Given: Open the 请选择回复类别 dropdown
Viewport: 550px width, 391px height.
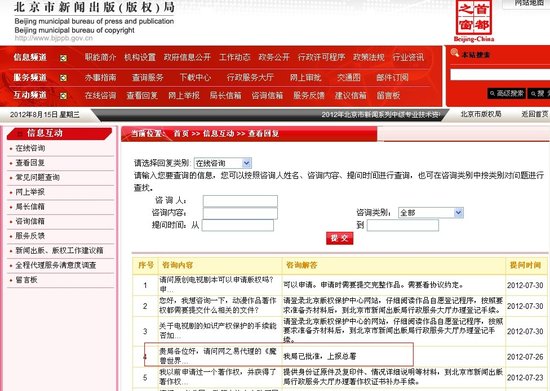Looking at the screenshot, I should pos(223,163).
